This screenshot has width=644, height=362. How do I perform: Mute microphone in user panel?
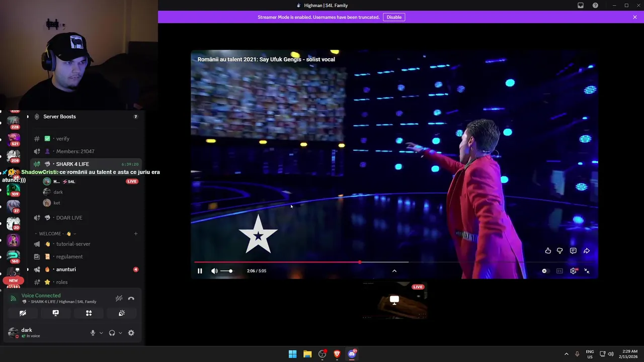tap(93, 333)
